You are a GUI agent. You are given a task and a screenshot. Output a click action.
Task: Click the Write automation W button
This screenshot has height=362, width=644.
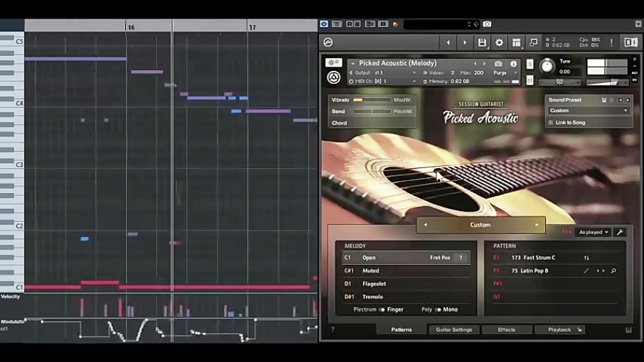(357, 24)
